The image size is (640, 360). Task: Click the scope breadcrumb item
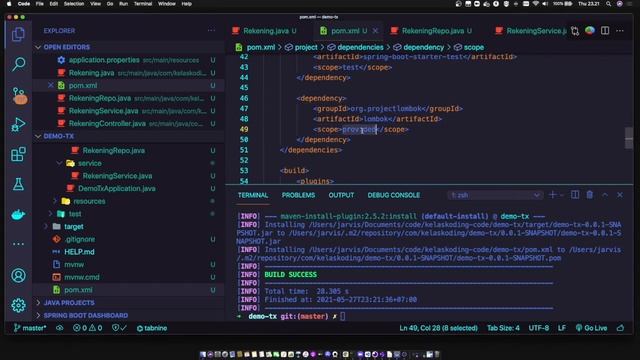pos(469,47)
